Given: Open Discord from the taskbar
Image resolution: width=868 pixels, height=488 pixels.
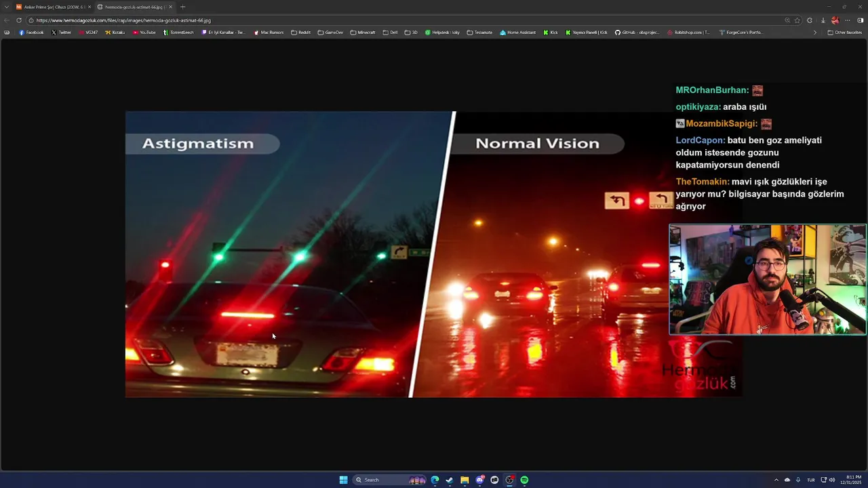Looking at the screenshot, I should (x=480, y=480).
